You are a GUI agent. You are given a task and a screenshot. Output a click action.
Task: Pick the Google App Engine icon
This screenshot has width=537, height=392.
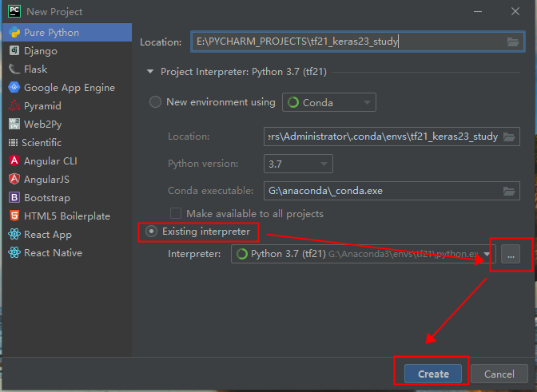point(14,88)
